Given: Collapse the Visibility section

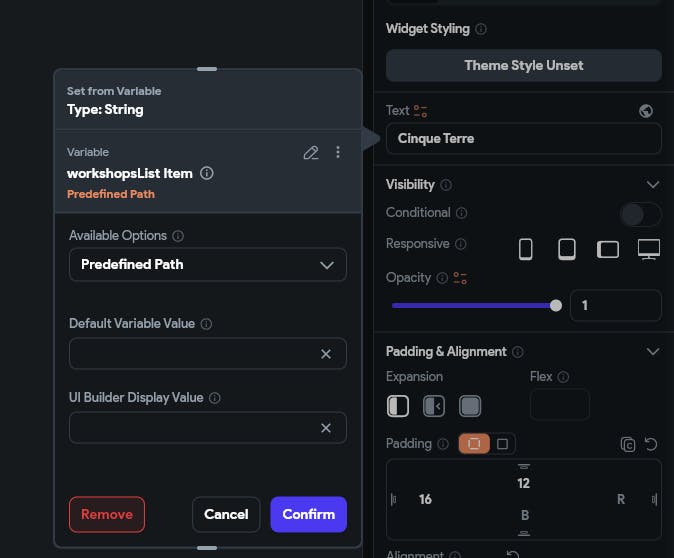Looking at the screenshot, I should pos(653,185).
